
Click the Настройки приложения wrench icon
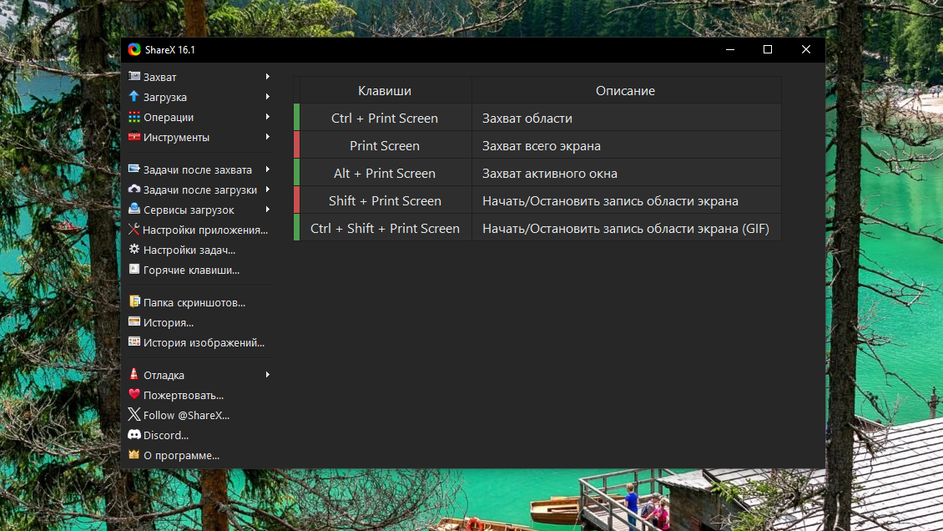(x=134, y=229)
